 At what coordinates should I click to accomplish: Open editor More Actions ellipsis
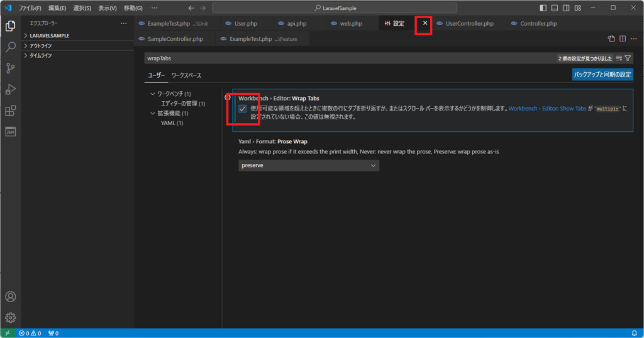tap(634, 38)
